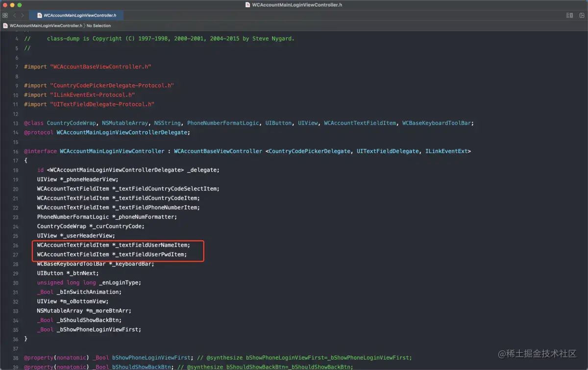Click the _textFieldCountryCodeItem ivar line

tap(119, 198)
